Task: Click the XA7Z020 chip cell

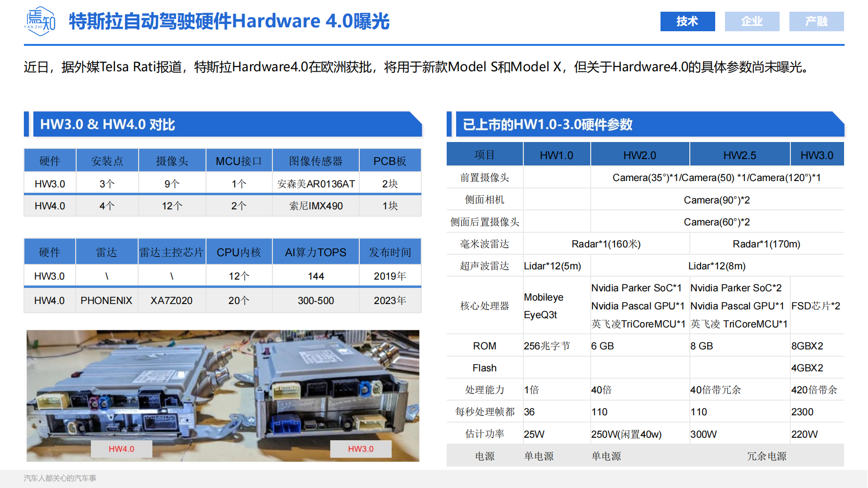Action: tap(171, 301)
